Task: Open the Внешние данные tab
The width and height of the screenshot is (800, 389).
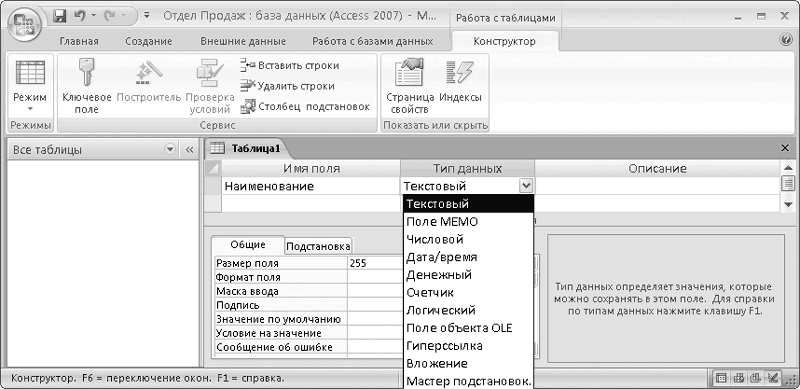Action: click(243, 41)
